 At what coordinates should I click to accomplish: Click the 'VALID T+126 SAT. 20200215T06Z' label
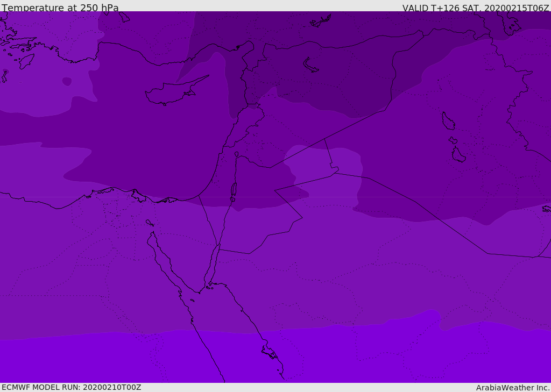pos(476,8)
